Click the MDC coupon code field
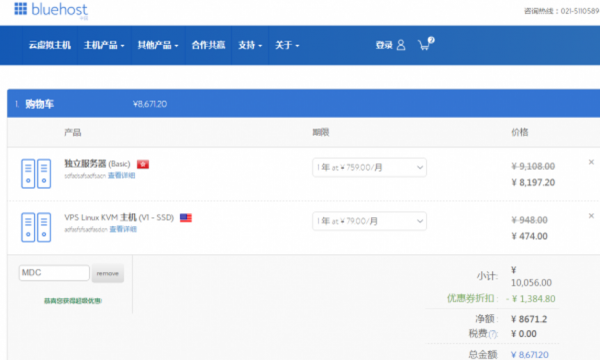The width and height of the screenshot is (600, 360). tap(54, 273)
